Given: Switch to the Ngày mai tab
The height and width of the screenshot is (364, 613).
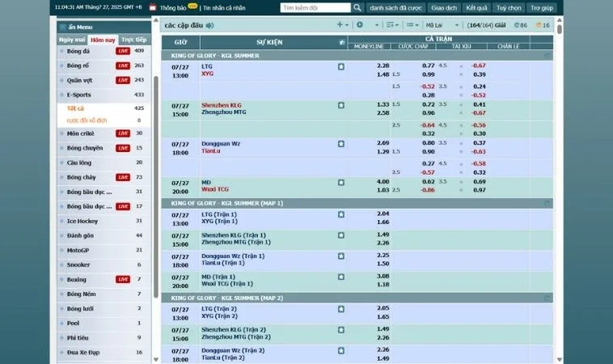Looking at the screenshot, I should [73, 40].
